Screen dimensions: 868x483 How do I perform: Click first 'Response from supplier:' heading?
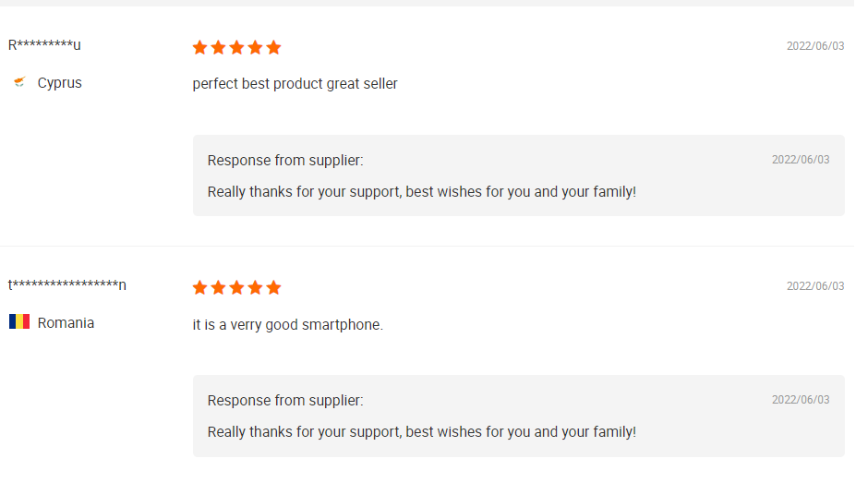tap(285, 161)
